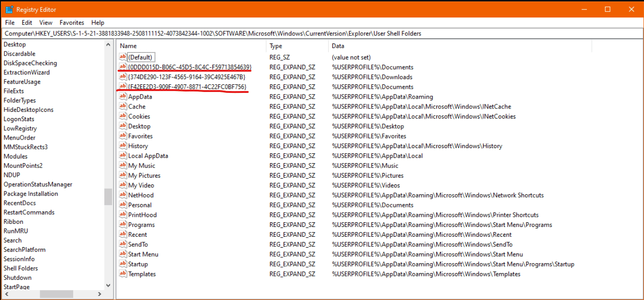Click the string value icon for Recent
Image resolution: width=644 pixels, height=300 pixels.
pos(123,235)
